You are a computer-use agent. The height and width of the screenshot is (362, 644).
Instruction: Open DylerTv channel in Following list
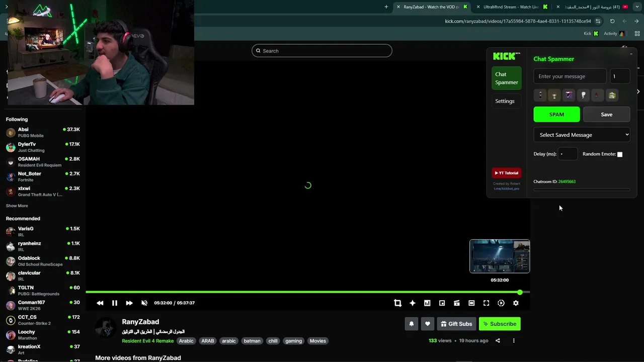(x=43, y=147)
